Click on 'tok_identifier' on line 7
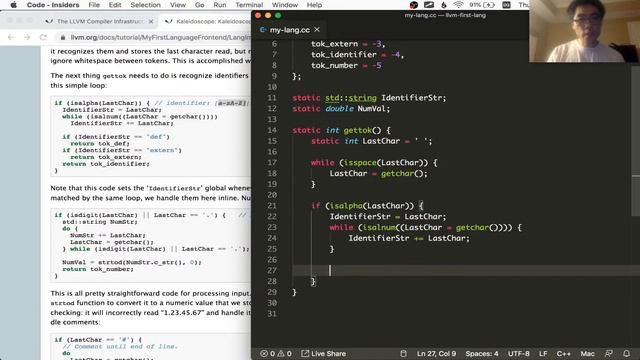Viewport: 640px width, 360px height. [344, 55]
